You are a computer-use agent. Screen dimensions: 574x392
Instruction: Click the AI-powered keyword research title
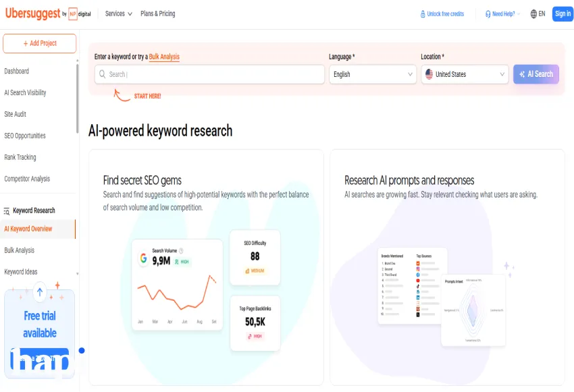160,130
